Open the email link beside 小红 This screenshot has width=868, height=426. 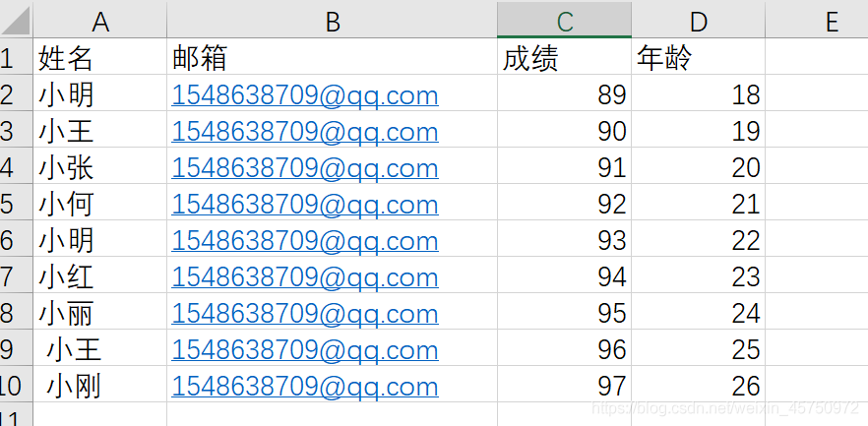click(305, 277)
